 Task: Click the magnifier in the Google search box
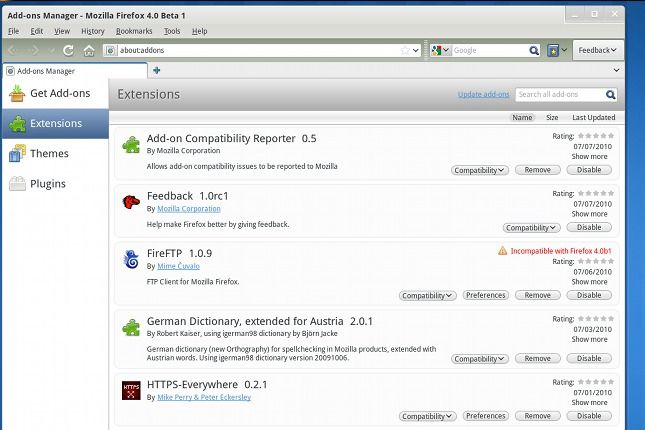click(x=534, y=50)
